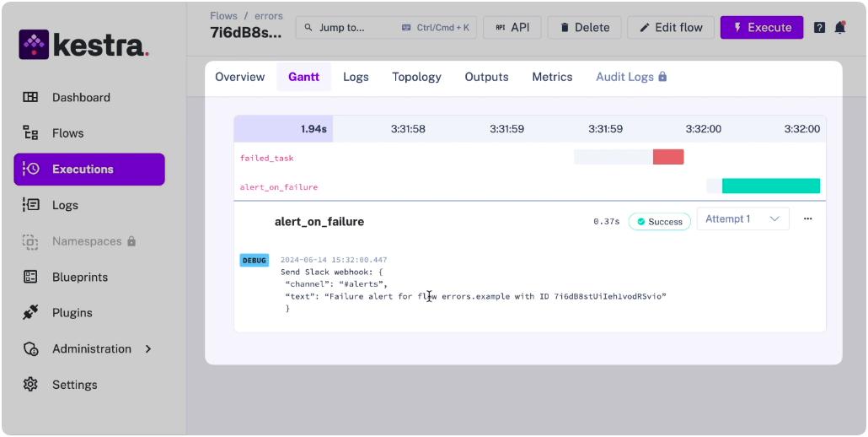This screenshot has width=868, height=437.
Task: Click the Administration shield icon
Action: [x=29, y=349]
